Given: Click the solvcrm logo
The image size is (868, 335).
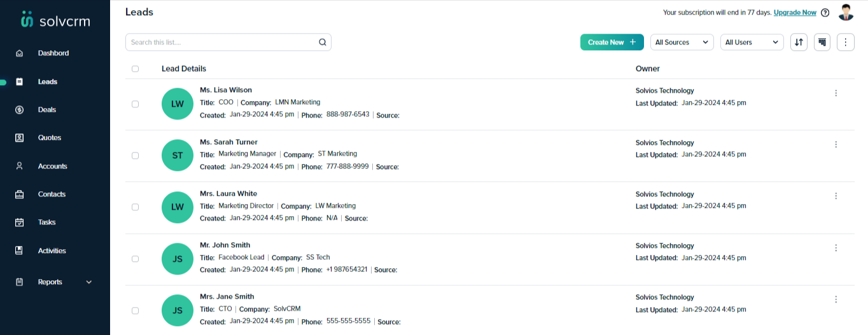Looking at the screenshot, I should pos(55,20).
